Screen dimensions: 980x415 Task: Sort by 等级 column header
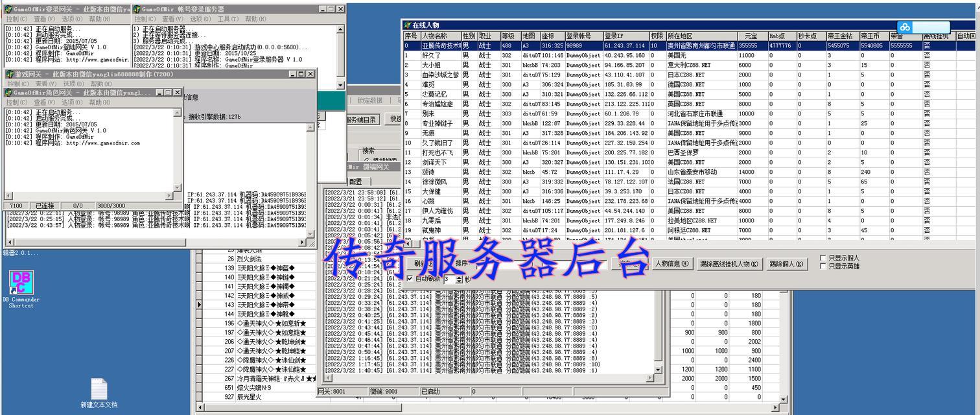509,36
